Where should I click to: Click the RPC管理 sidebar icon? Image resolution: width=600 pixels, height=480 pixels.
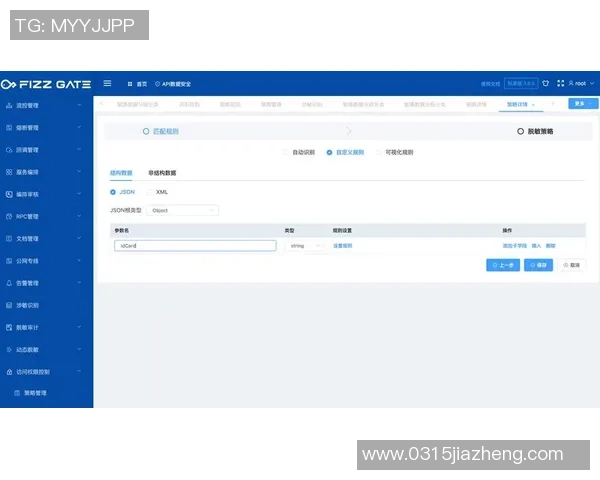(9, 216)
